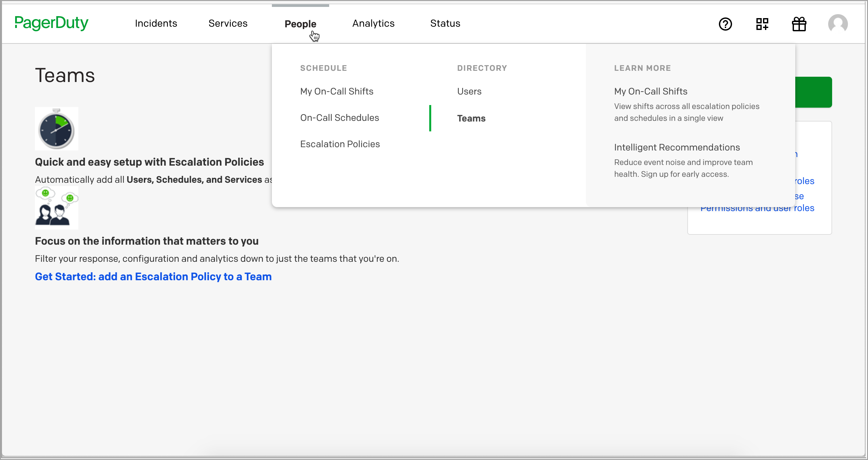Click the Teams page heading
Viewport: 868px width, 460px height.
pos(65,75)
